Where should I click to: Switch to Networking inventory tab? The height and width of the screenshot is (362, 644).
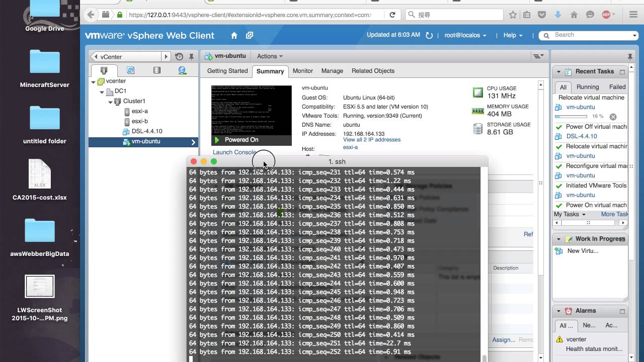pyautogui.click(x=183, y=70)
